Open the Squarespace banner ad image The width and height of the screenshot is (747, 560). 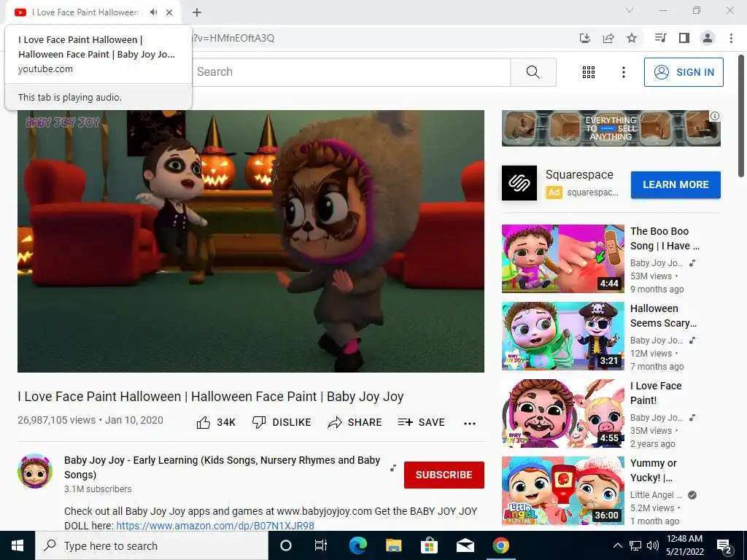611,128
